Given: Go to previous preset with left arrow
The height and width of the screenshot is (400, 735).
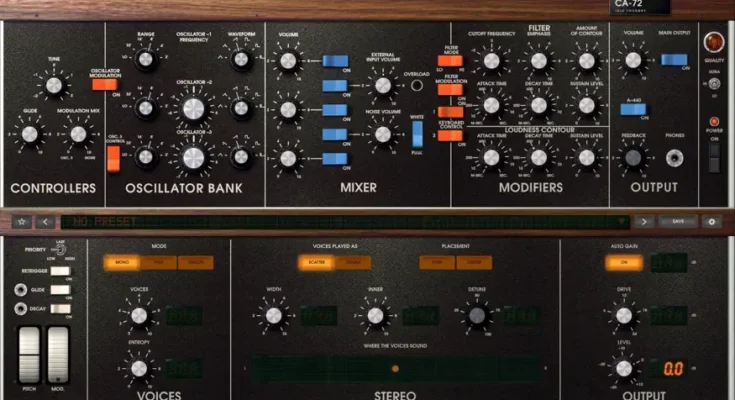Looking at the screenshot, I should coord(45,222).
